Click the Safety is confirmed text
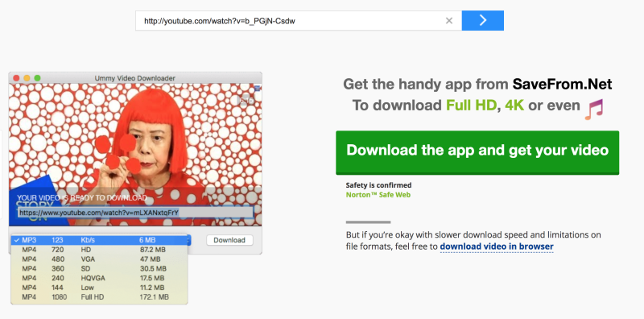The width and height of the screenshot is (644, 319). (378, 185)
